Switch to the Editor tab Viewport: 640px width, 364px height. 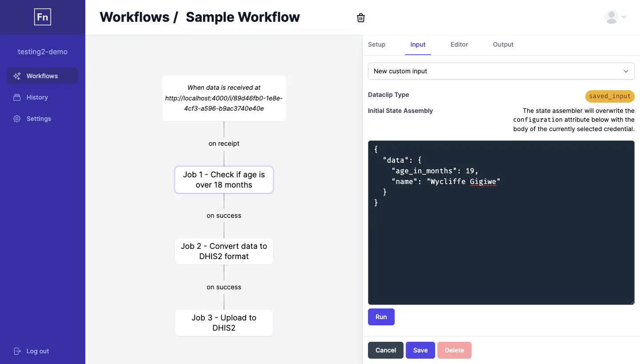pyautogui.click(x=459, y=44)
